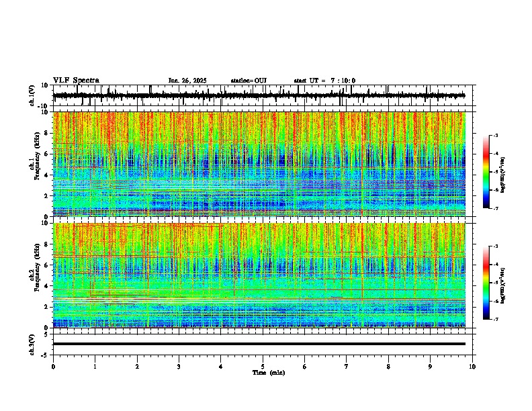The image size is (532, 411).
Task: Click the ch.1 colorbar "log(PSD)" unit label
Action: click(x=502, y=175)
